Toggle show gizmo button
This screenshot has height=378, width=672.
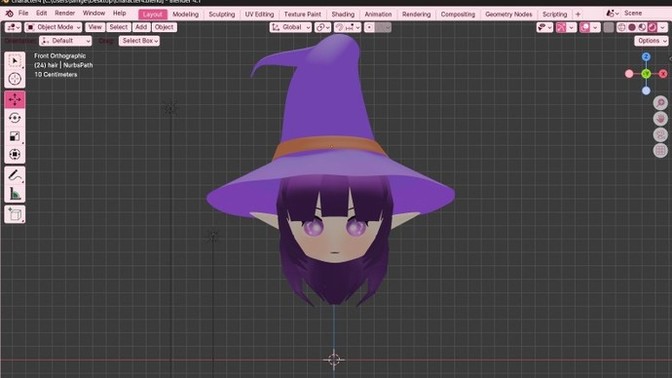[x=561, y=27]
